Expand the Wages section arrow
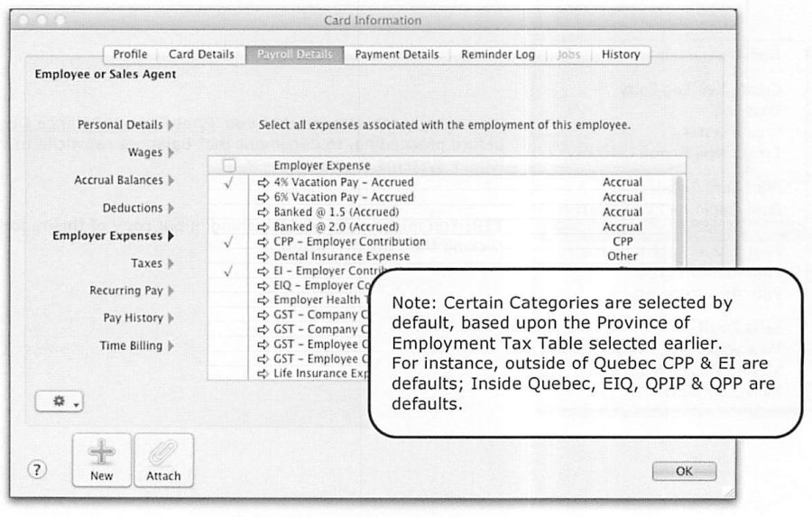Viewport: 812px width, 517px height. click(x=171, y=152)
